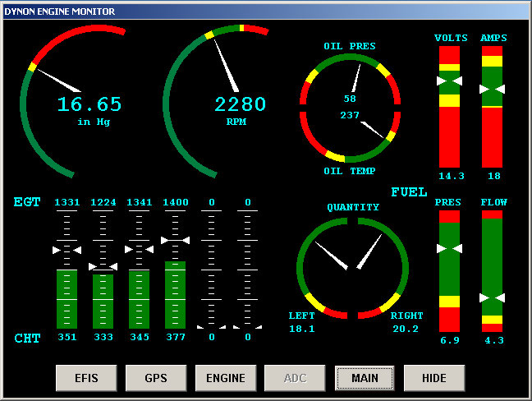Click the CHT value 351
Viewport: 532px width, 401px height.
tap(67, 337)
